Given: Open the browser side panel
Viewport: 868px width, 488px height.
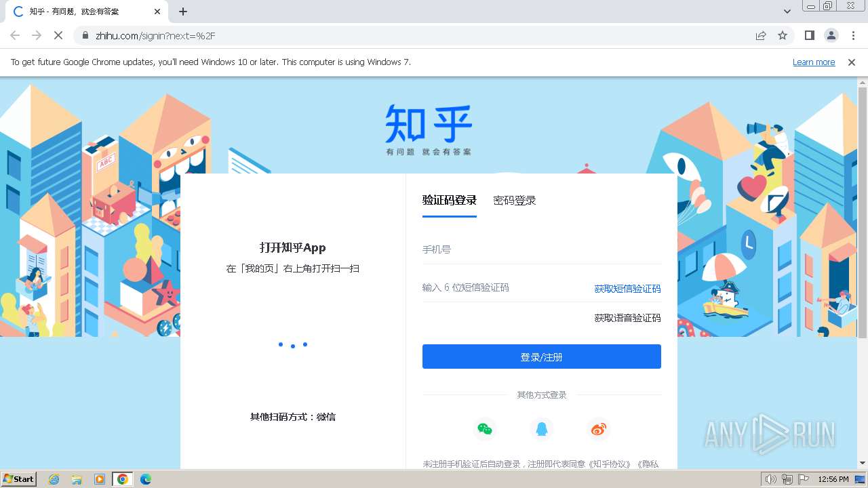Looking at the screenshot, I should coord(809,35).
